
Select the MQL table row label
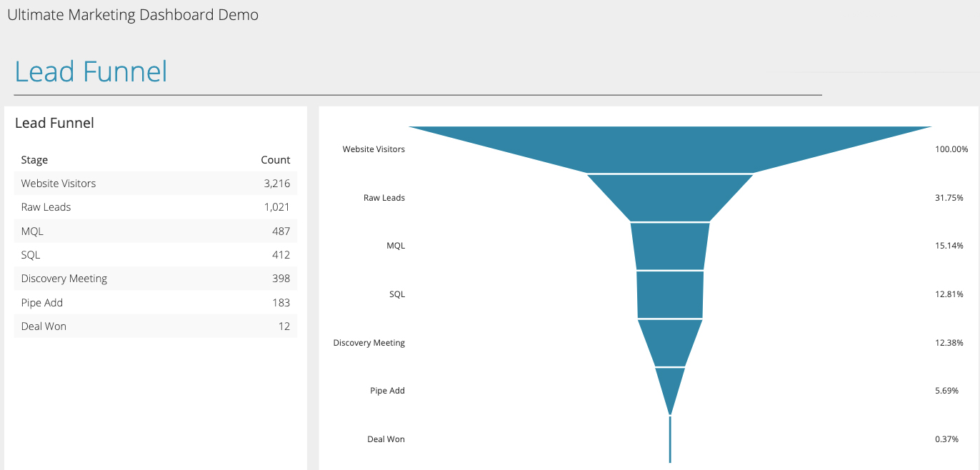coord(32,231)
